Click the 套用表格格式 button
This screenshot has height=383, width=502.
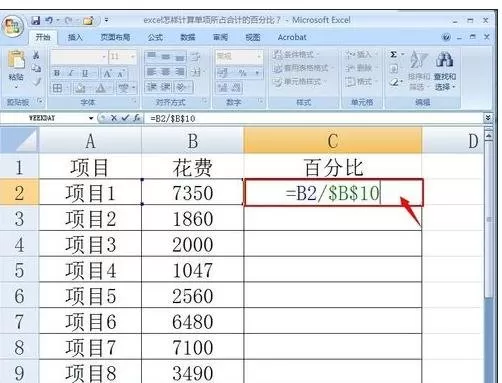[x=303, y=68]
